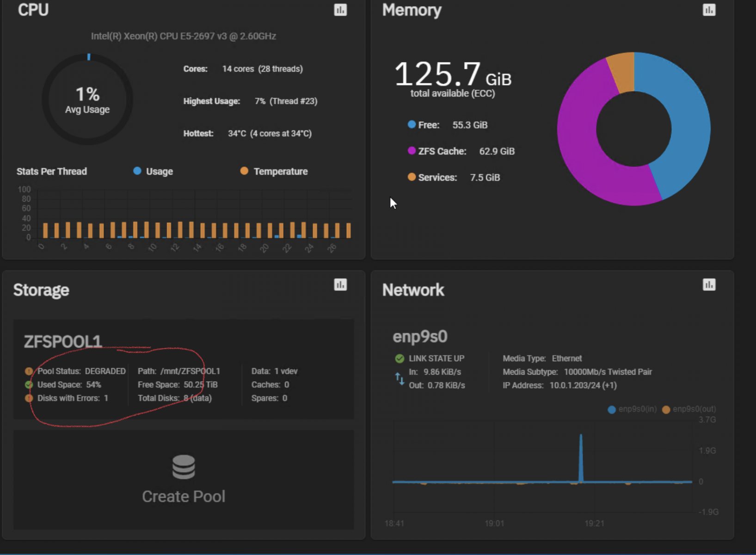Image resolution: width=756 pixels, height=555 pixels.
Task: Click the Services orange legend dot
Action: (x=412, y=177)
